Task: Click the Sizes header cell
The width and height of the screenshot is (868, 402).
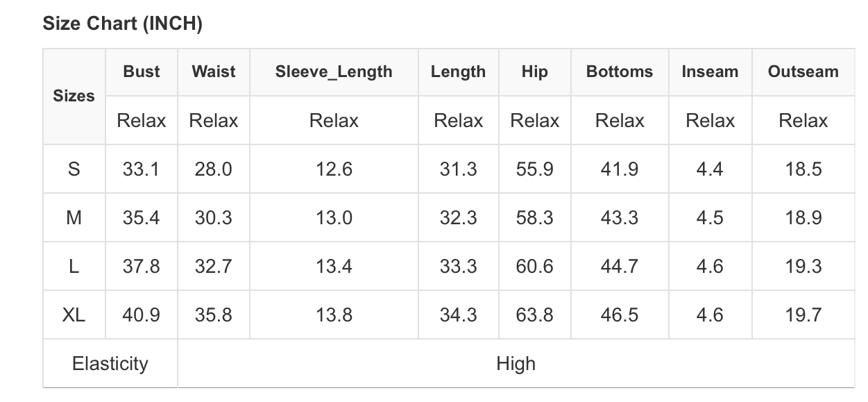Action: click(74, 96)
